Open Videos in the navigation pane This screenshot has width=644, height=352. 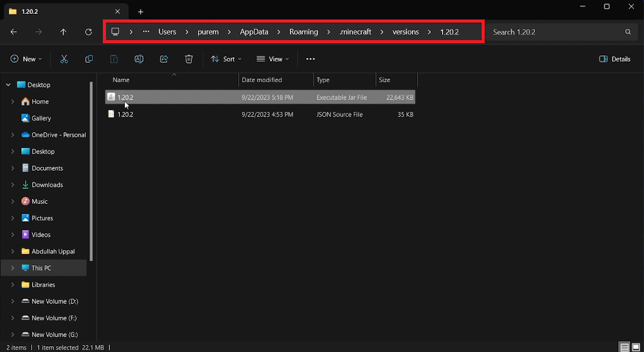[41, 235]
